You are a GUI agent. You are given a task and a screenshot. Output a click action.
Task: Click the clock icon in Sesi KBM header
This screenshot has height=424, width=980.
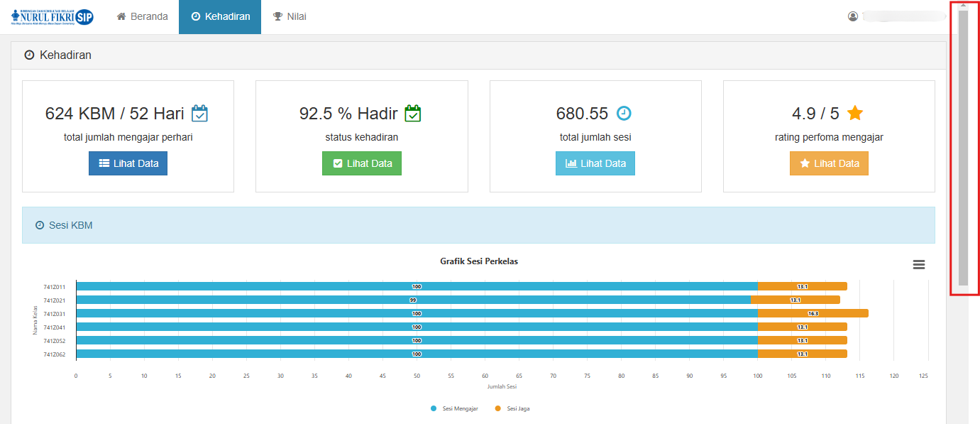coord(40,225)
